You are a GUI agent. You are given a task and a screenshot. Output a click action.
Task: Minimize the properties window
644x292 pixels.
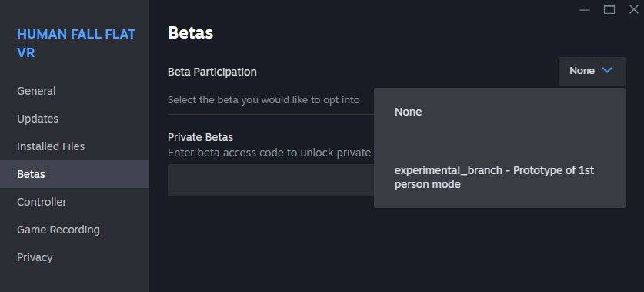tap(585, 10)
